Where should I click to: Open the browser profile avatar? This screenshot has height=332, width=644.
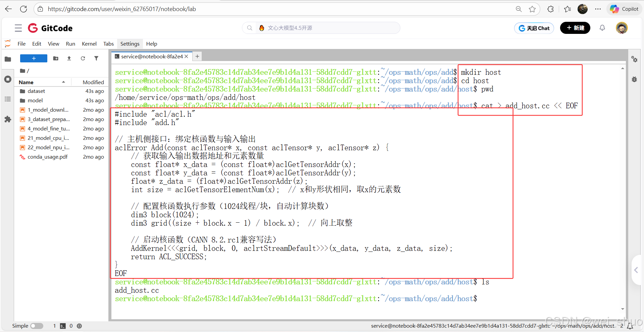point(583,9)
